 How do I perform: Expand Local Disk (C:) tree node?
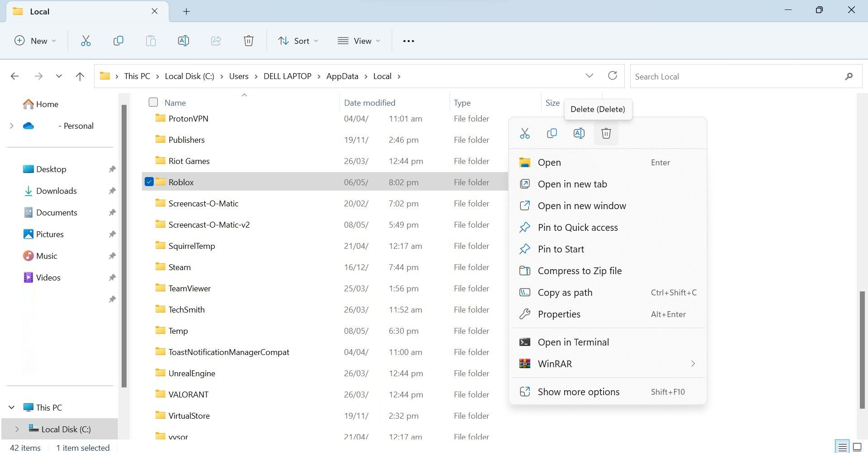click(17, 429)
